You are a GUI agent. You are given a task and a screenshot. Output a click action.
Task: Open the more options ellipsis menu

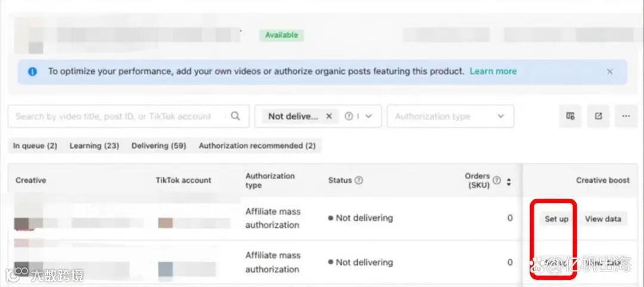626,116
